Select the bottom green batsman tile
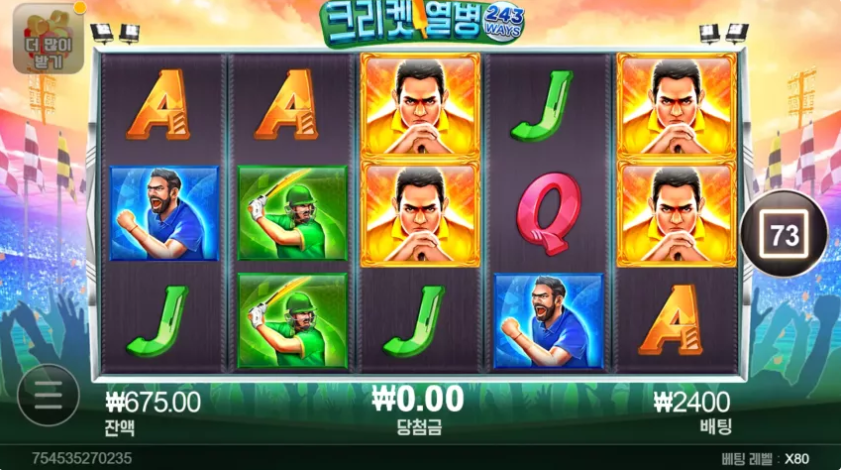842x471 pixels. (x=293, y=321)
